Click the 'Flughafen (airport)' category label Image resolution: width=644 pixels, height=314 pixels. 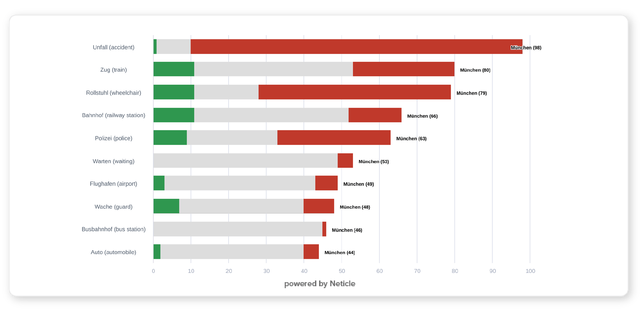point(113,184)
